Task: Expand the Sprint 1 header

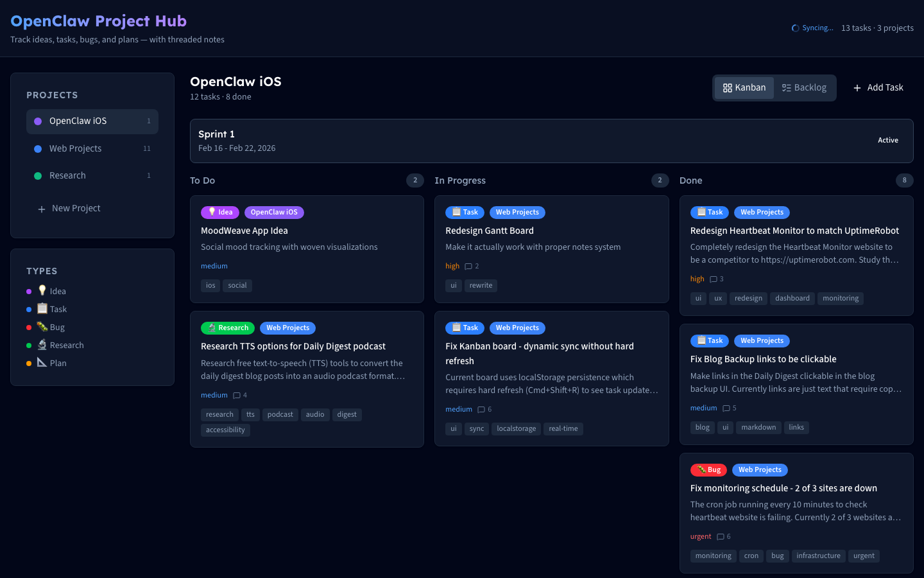Action: [216, 134]
